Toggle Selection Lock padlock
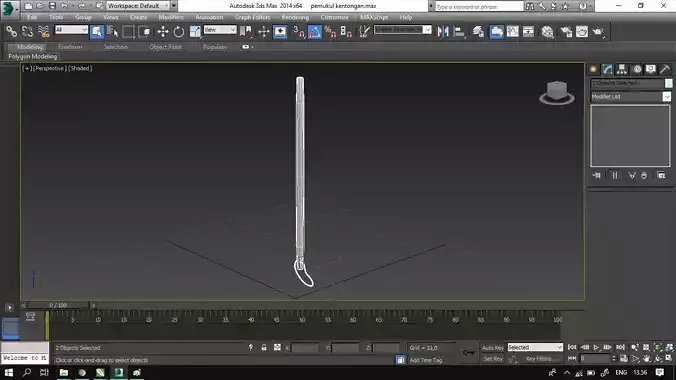Screen dimensions: 676x380 pyautogui.click(x=264, y=347)
